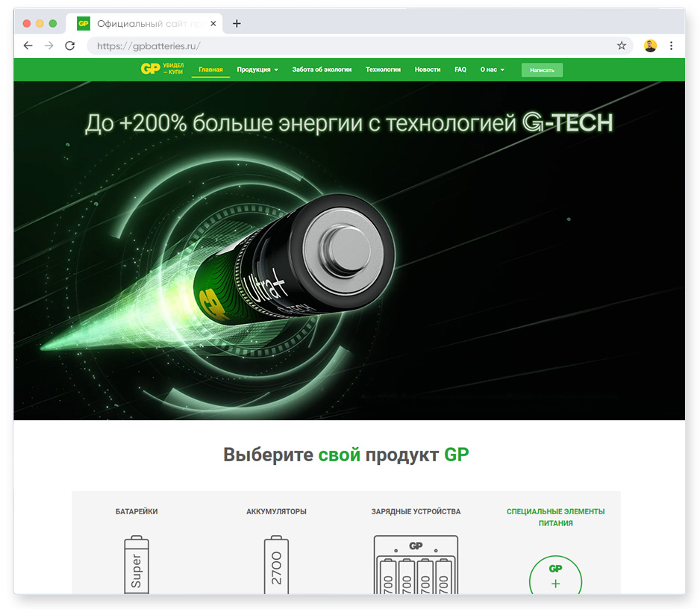The image size is (700, 609).
Task: Open the user profile avatar
Action: (x=650, y=46)
